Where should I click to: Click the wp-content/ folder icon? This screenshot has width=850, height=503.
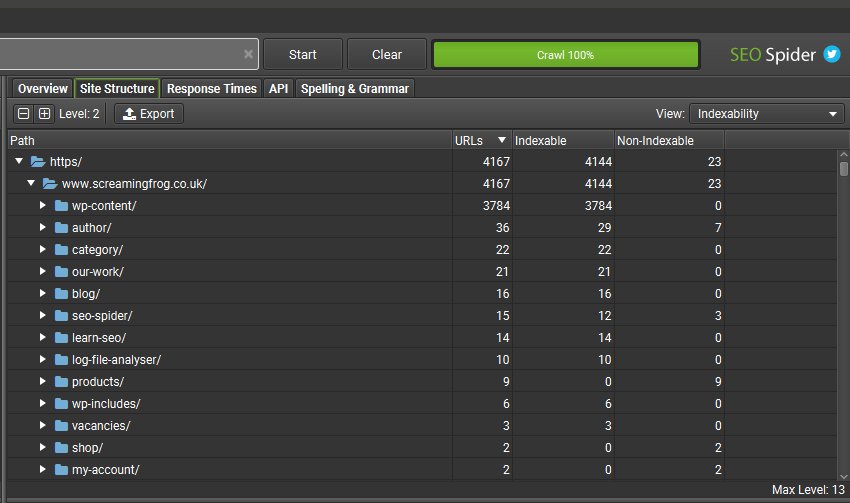click(x=61, y=206)
